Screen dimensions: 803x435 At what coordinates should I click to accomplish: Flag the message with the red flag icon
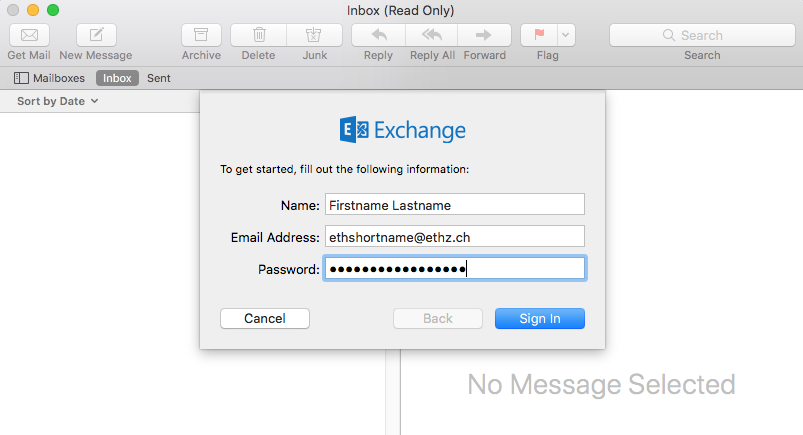539,35
